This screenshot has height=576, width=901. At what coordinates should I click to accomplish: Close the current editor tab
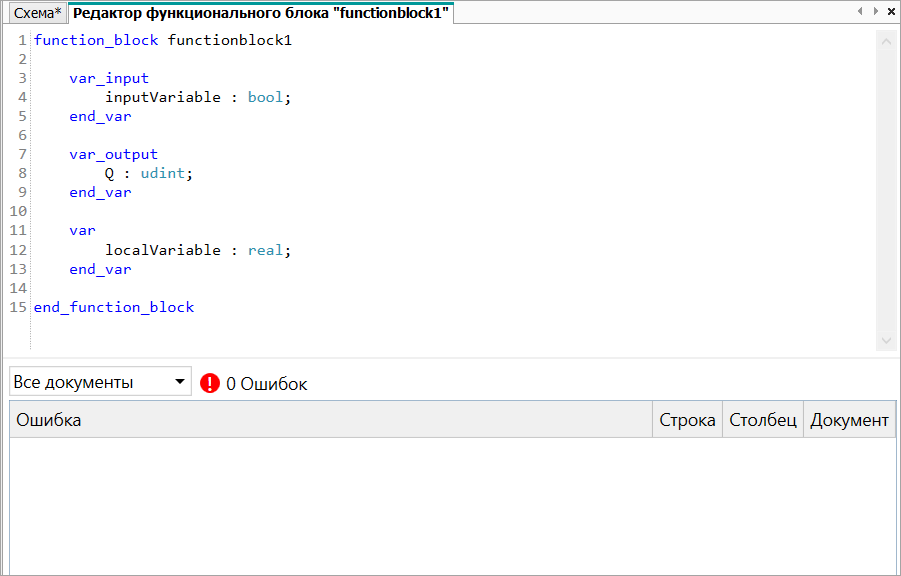pos(890,11)
